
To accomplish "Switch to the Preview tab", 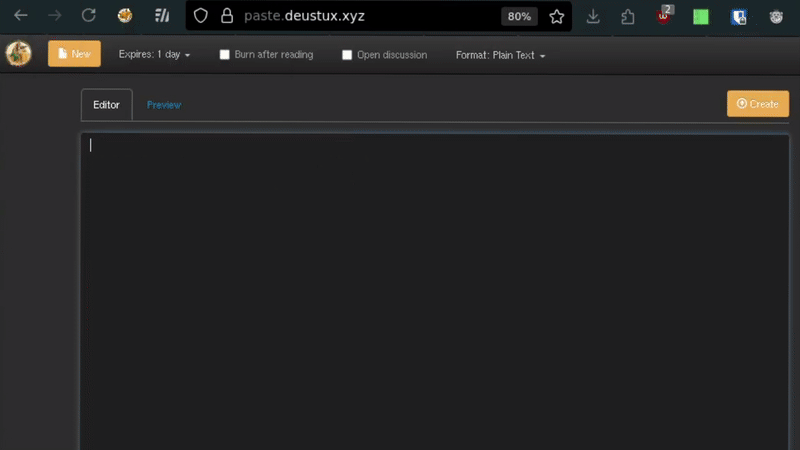I will (x=164, y=105).
